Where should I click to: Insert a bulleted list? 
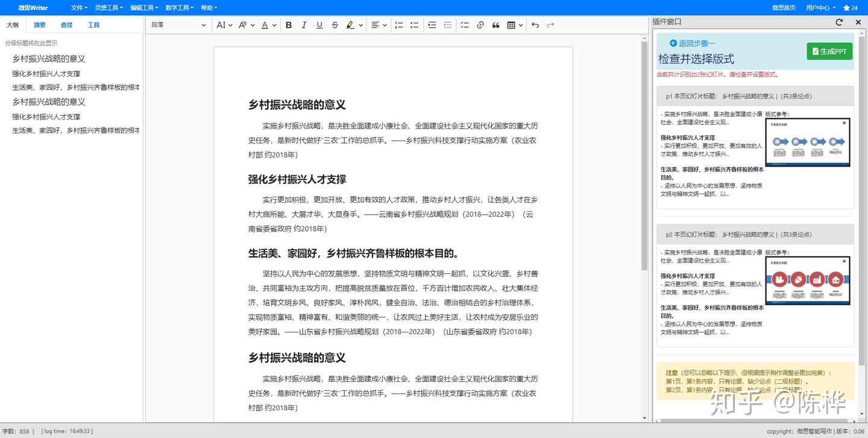(415, 25)
